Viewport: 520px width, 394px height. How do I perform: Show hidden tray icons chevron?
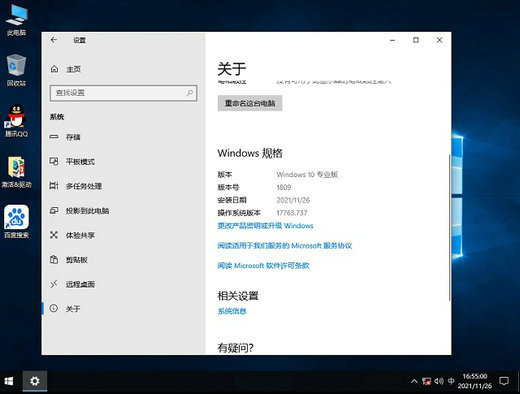[x=414, y=381]
